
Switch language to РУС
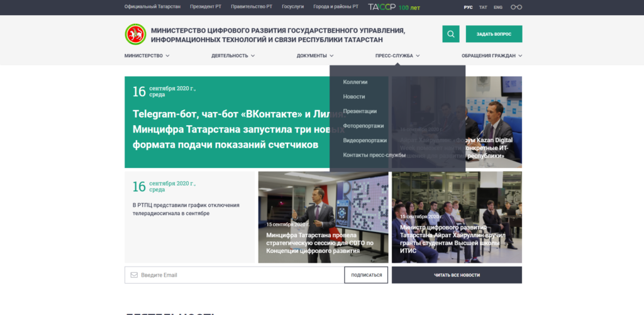point(468,8)
